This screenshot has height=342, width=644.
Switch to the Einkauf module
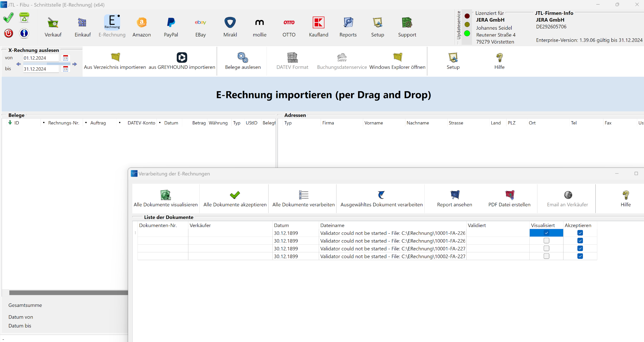(82, 26)
